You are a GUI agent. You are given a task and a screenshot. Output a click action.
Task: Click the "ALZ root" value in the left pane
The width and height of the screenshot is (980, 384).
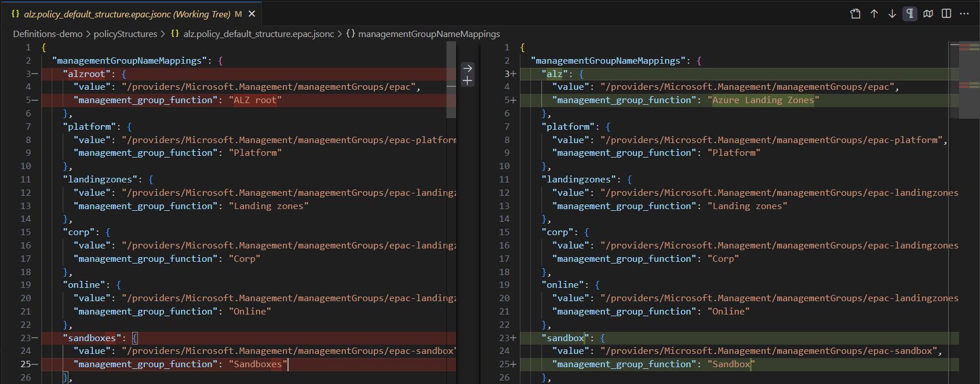[255, 100]
